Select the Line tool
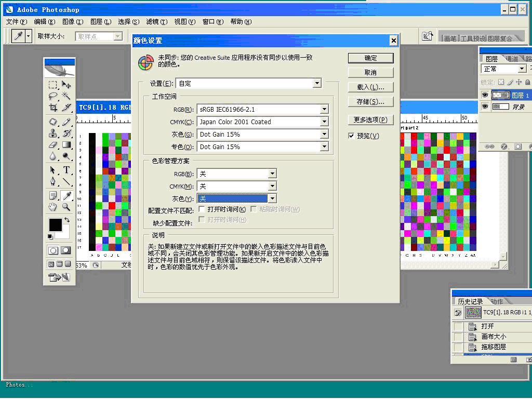Image resolution: width=532 pixels, height=399 pixels. (x=66, y=181)
